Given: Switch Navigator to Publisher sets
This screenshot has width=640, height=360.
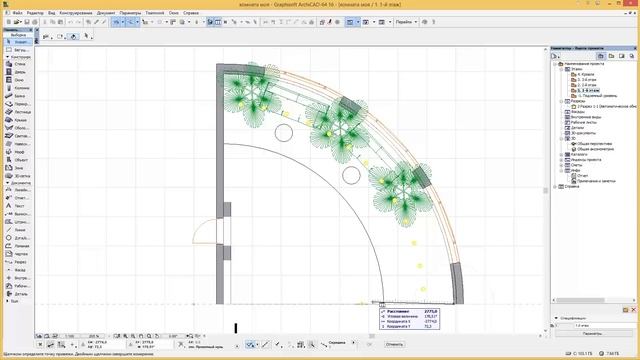Looking at the screenshot, I should pos(632,56).
